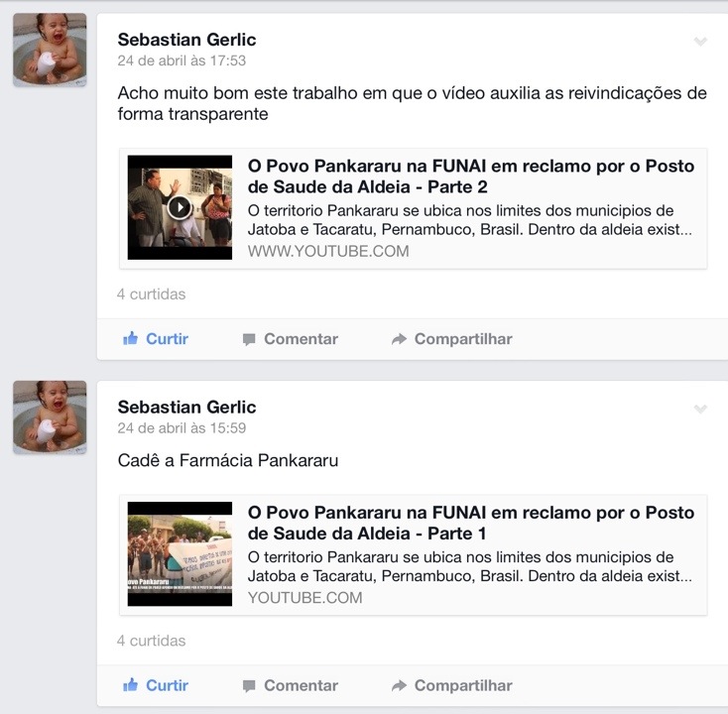The width and height of the screenshot is (728, 714).
Task: Click the baby profile picture on first post
Action: pyautogui.click(x=50, y=50)
